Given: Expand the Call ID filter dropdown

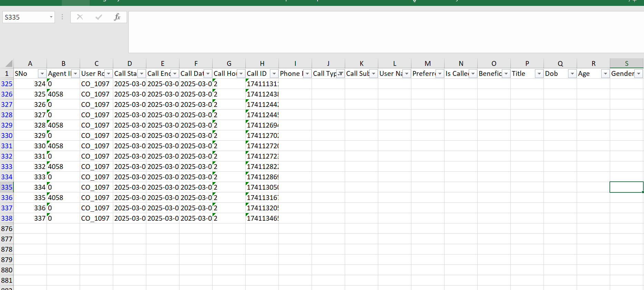Looking at the screenshot, I should [274, 73].
